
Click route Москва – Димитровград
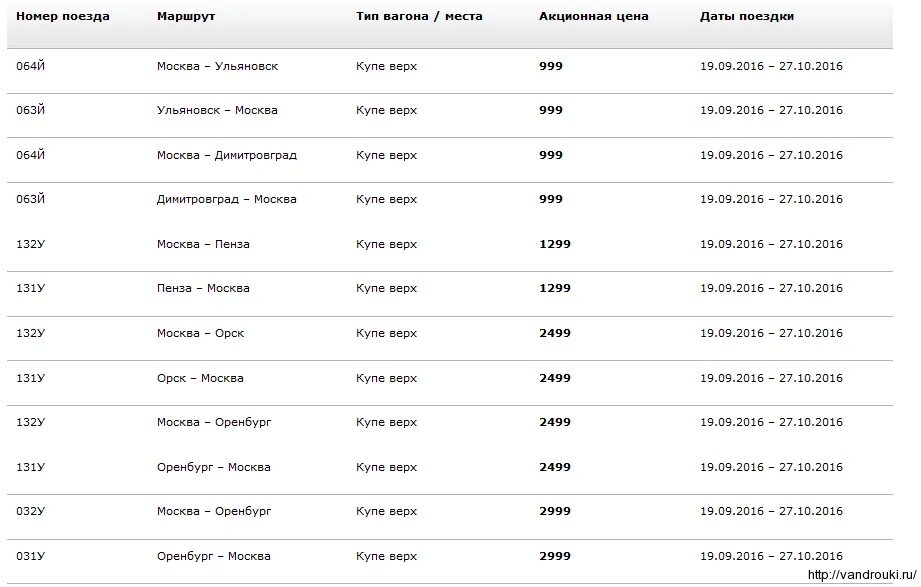click(x=227, y=156)
